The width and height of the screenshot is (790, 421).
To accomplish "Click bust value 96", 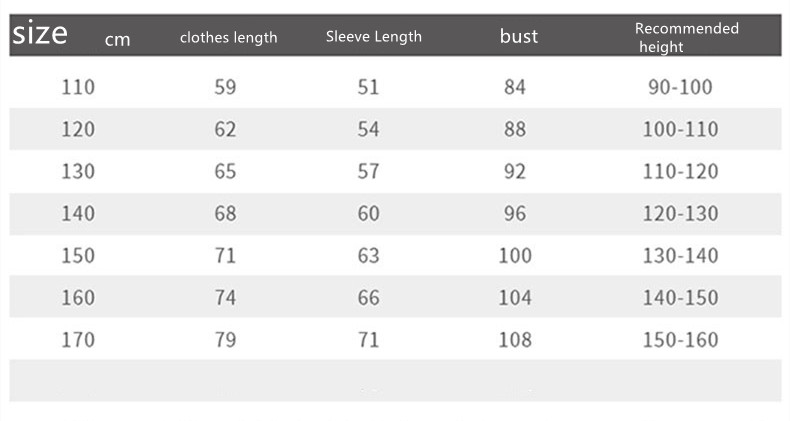I will [x=515, y=213].
